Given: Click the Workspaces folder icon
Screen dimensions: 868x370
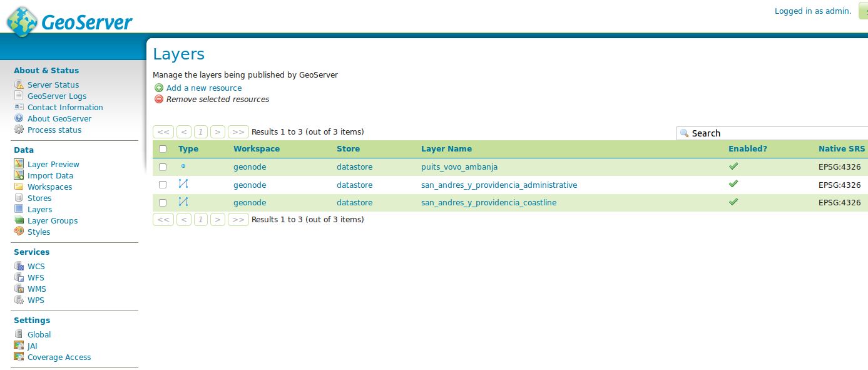Looking at the screenshot, I should point(19,187).
